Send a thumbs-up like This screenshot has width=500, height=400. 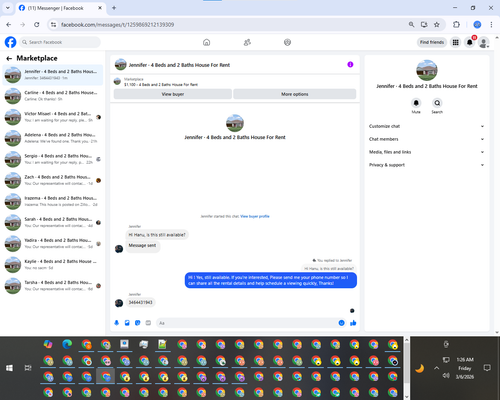point(353,323)
